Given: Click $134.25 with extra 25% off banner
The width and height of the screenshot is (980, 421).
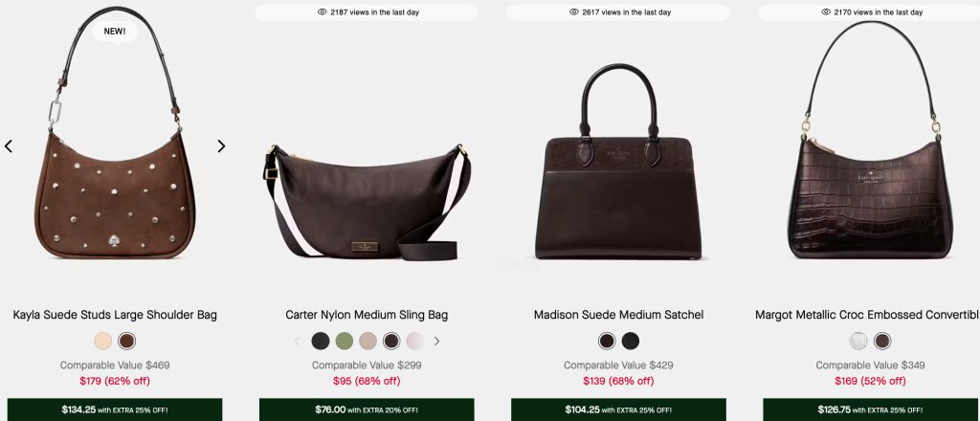Looking at the screenshot, I should coord(115,410).
